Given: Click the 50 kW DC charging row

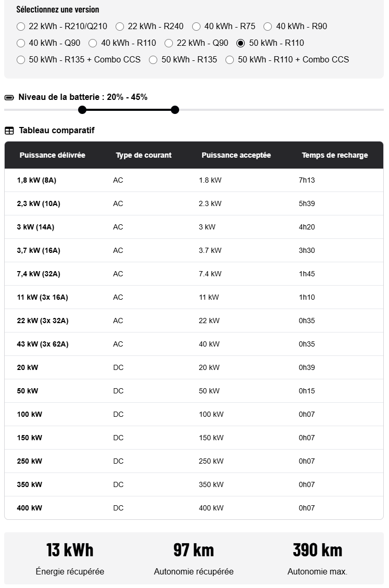Looking at the screenshot, I should [194, 391].
